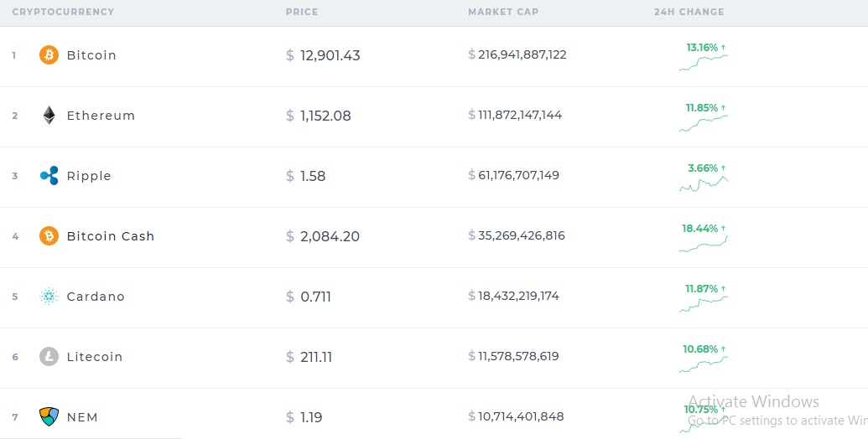868x439 pixels.
Task: Sort by the 24H Change column header
Action: coord(689,13)
